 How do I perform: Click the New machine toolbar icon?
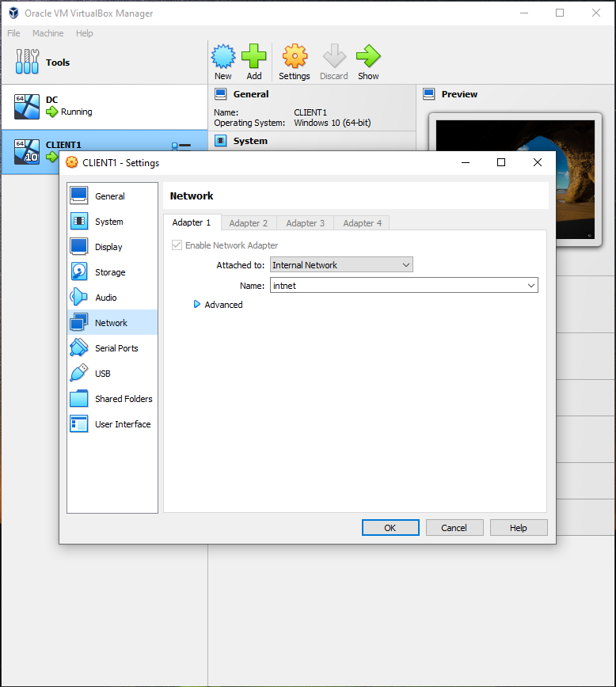(x=223, y=63)
